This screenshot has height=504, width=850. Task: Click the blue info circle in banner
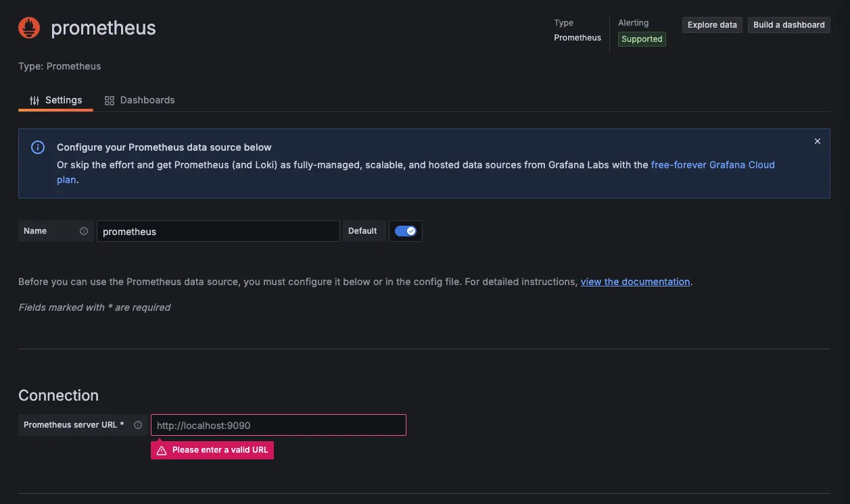pyautogui.click(x=38, y=147)
